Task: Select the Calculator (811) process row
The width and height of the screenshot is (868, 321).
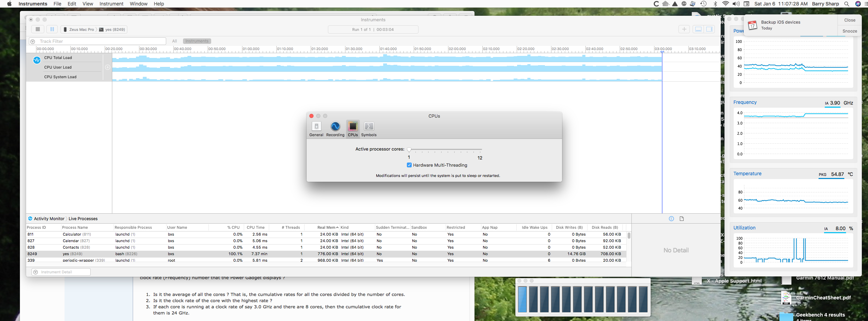Action: point(326,234)
